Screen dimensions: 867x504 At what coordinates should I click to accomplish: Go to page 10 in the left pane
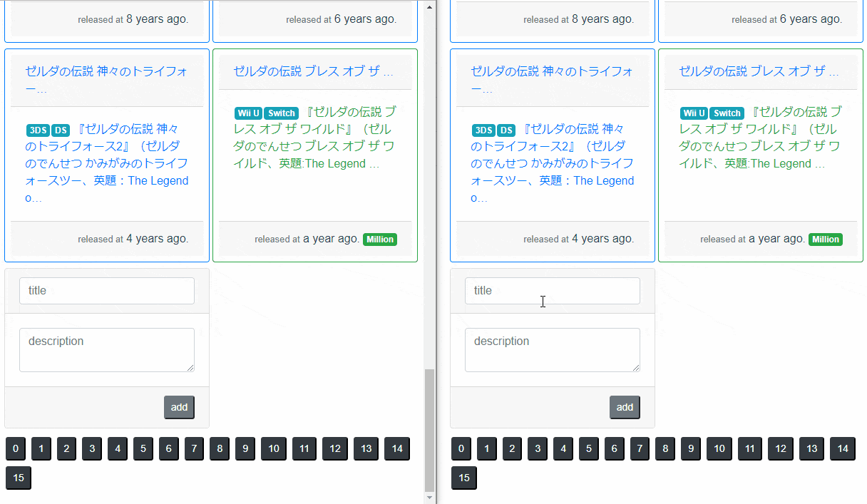pyautogui.click(x=274, y=448)
